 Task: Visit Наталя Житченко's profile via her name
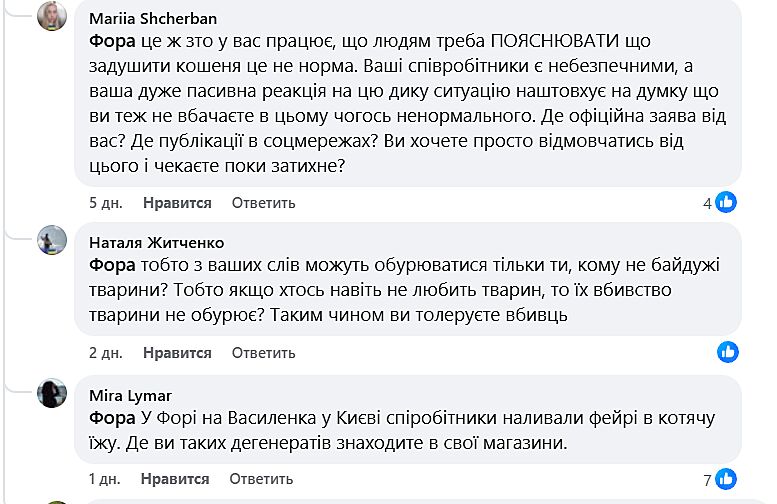156,242
